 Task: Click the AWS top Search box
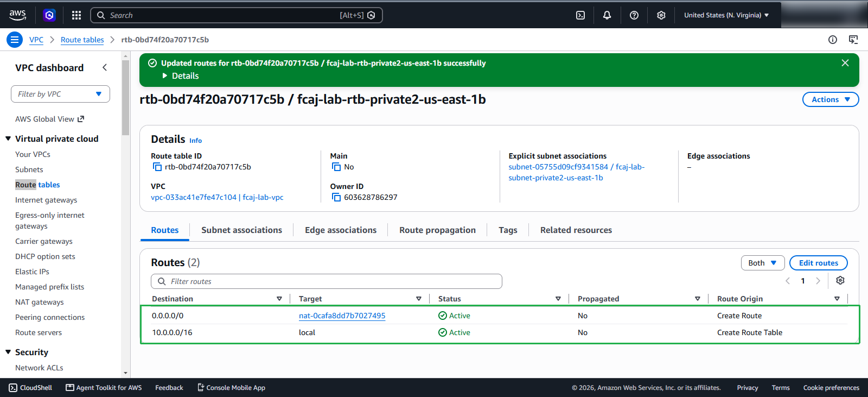(237, 15)
